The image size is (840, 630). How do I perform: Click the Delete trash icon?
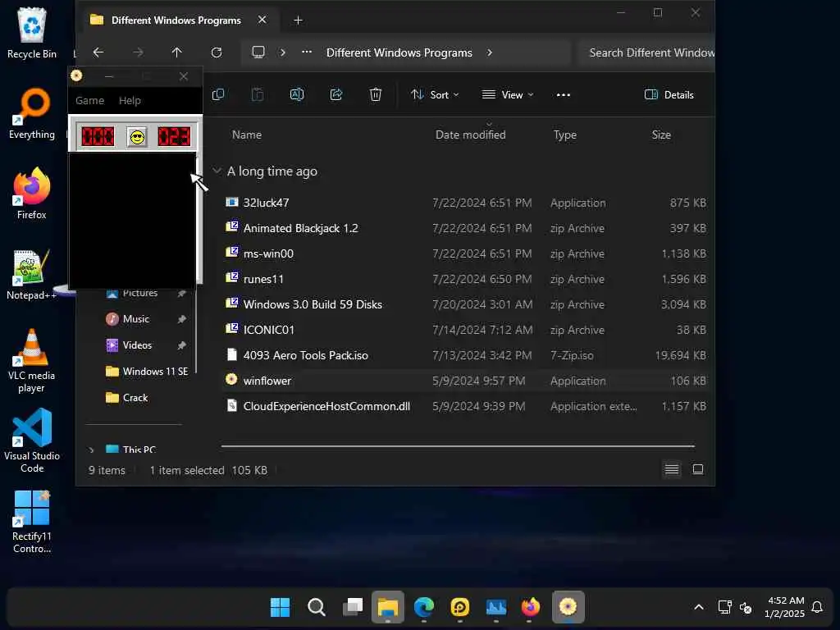(376, 95)
